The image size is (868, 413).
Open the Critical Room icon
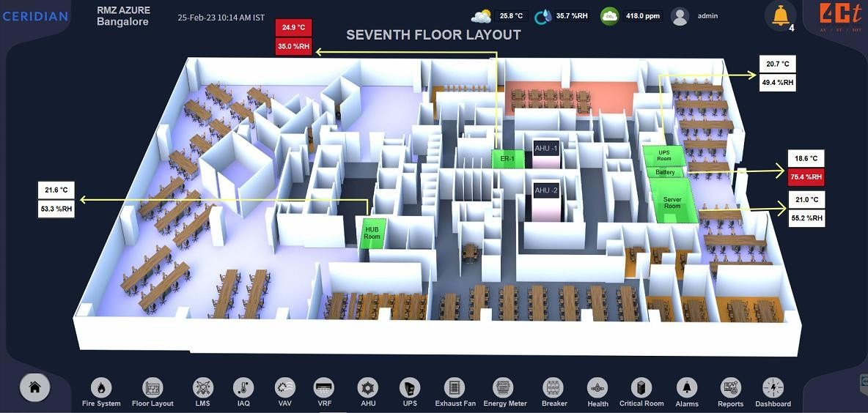point(641,387)
